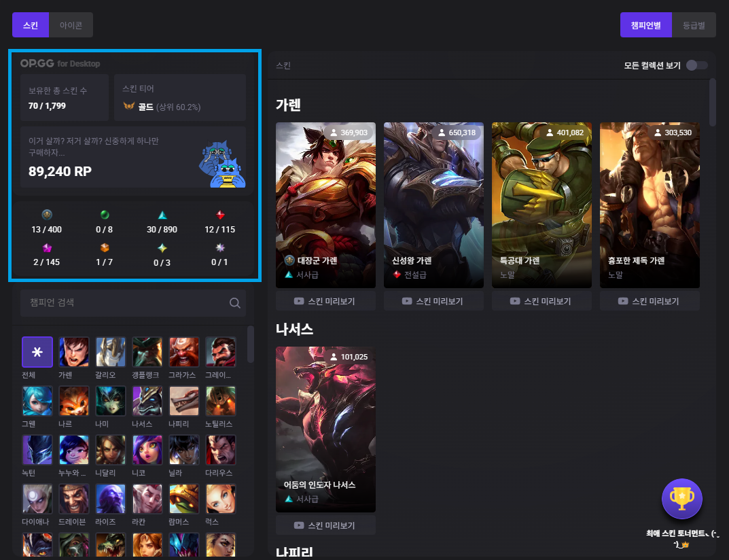This screenshot has width=729, height=560.
Task: Select 니코 champion icon
Action: coord(147,450)
